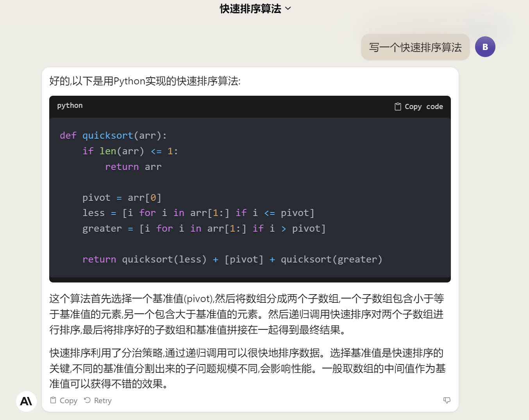The width and height of the screenshot is (529, 420).
Task: Click the greater list comprehension code line
Action: 204,229
